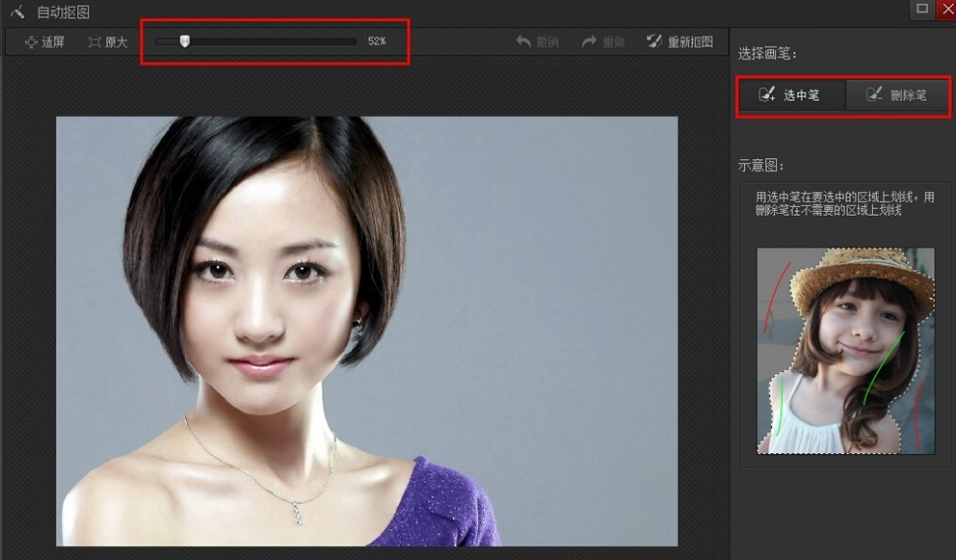Click the zoom slider handle
This screenshot has height=560, width=956.
tap(185, 41)
